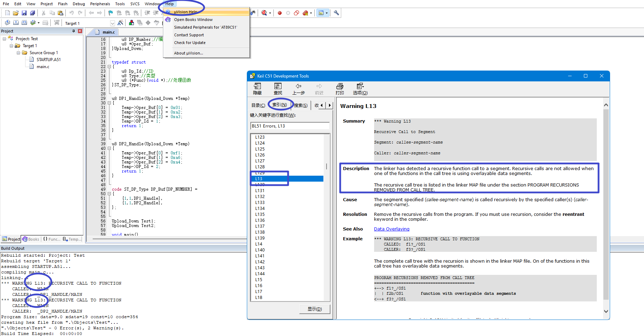
Task: Collapse the Project: Test tree node
Action: [x=4, y=39]
